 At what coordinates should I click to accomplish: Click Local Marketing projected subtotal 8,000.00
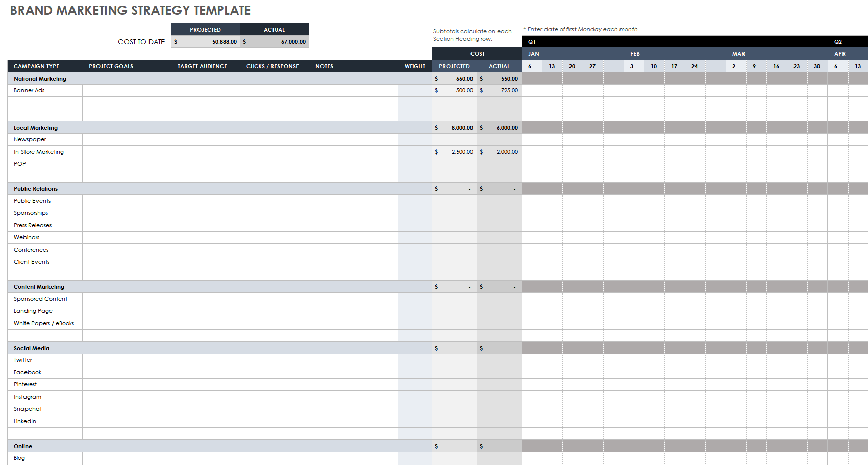coord(454,128)
